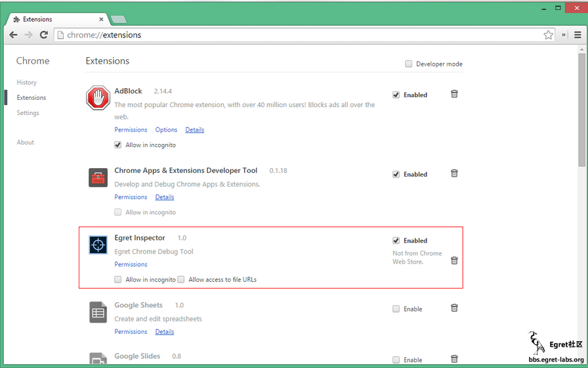Go to History in sidebar
Viewport: 588px width, 368px height.
27,82
